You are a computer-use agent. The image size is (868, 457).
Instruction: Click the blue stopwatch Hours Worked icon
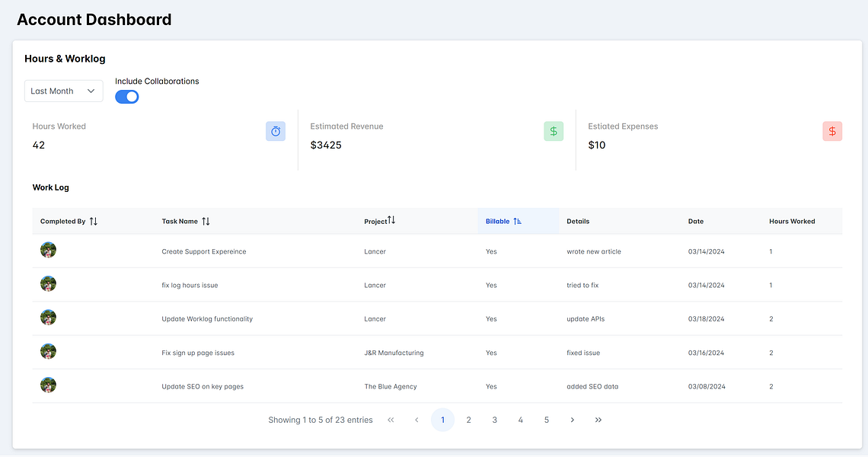pos(275,131)
